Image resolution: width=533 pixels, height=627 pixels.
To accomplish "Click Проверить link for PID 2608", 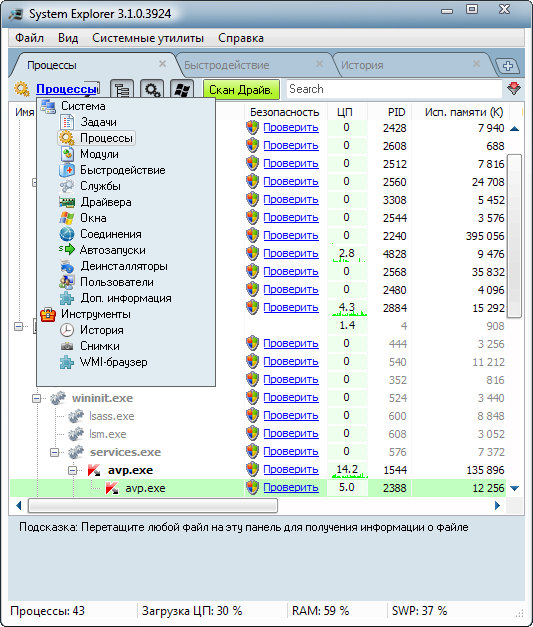I will 291,146.
